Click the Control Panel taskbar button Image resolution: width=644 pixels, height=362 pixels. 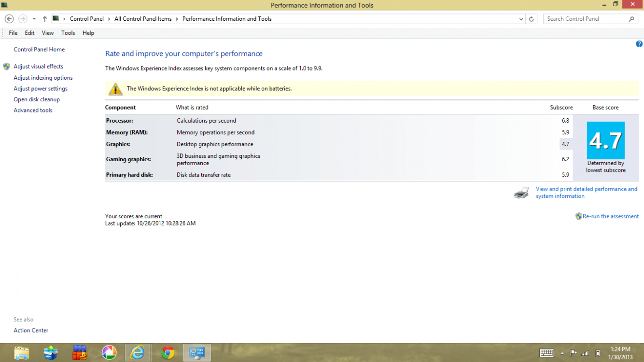(x=196, y=353)
